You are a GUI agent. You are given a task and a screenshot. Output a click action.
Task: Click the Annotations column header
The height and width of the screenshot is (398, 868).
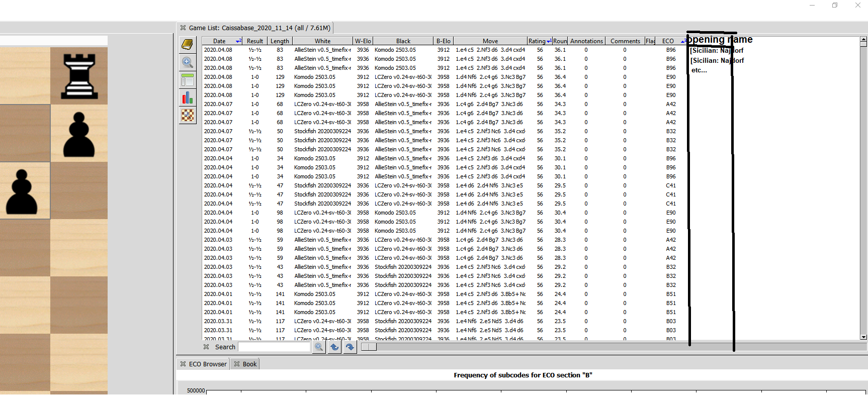coord(586,41)
